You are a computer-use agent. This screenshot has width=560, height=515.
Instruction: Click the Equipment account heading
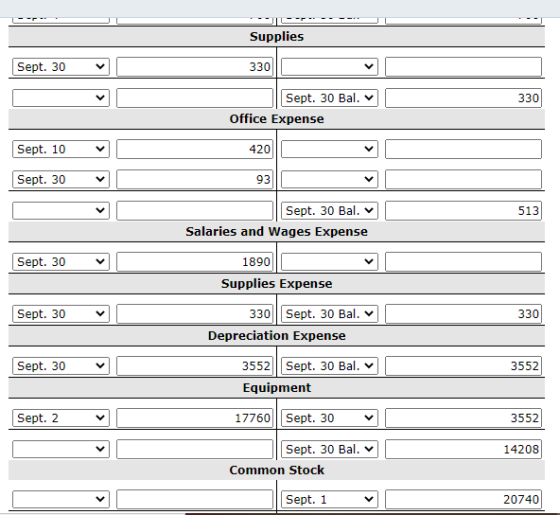[277, 388]
